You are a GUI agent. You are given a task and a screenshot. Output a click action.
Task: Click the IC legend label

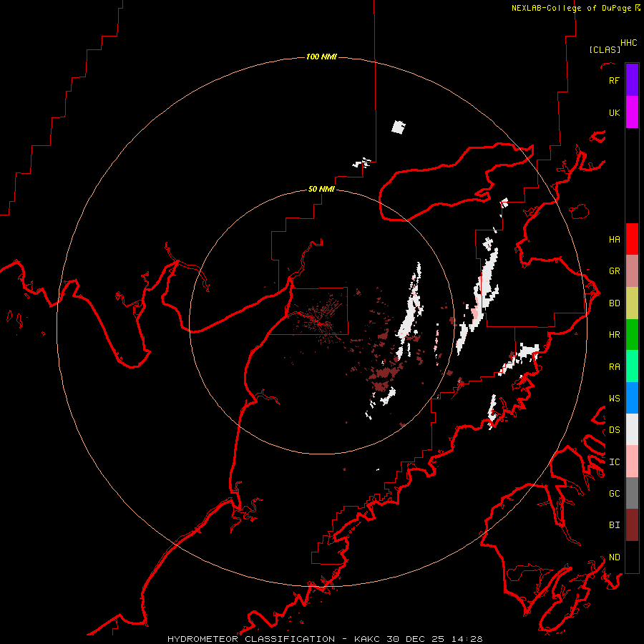click(x=614, y=462)
